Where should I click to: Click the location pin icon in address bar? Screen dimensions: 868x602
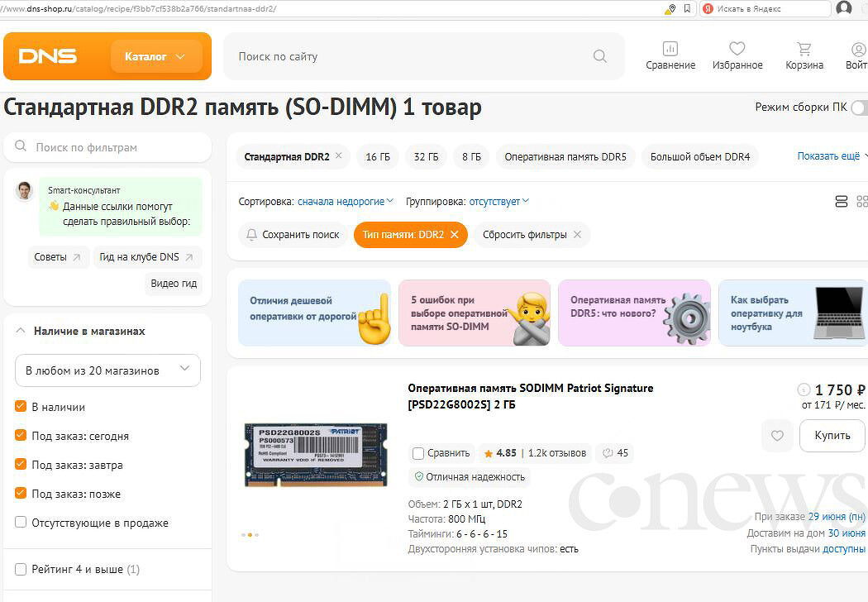coord(671,8)
